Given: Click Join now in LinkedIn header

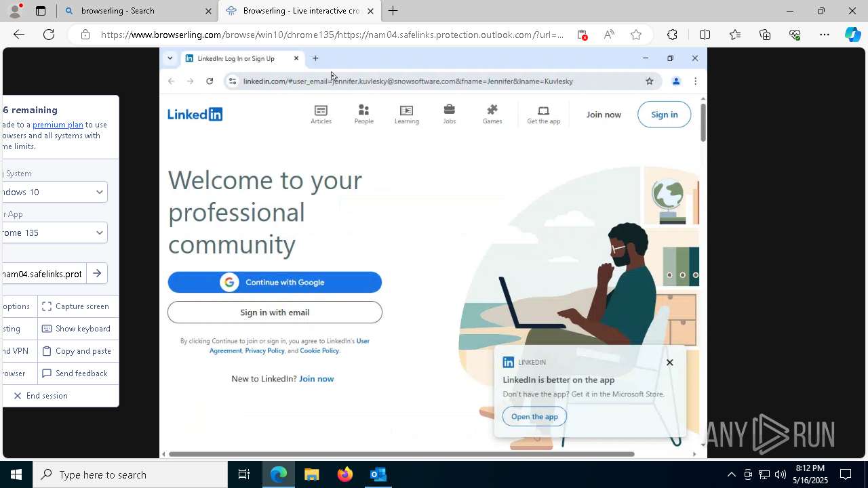Looking at the screenshot, I should [x=604, y=115].
